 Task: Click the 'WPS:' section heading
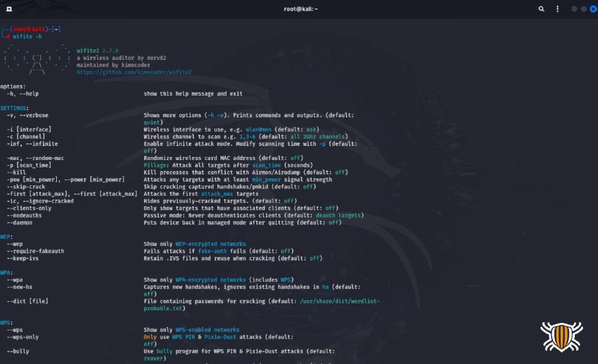7,323
